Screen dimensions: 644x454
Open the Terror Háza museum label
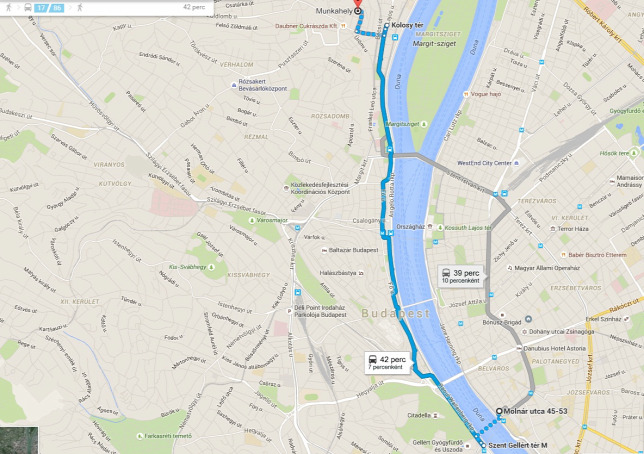tap(573, 229)
